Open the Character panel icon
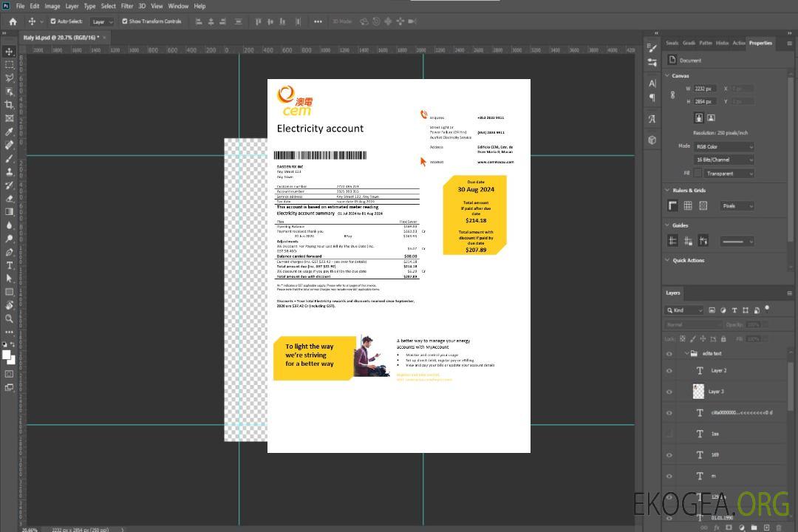This screenshot has width=798, height=532. pyautogui.click(x=652, y=83)
